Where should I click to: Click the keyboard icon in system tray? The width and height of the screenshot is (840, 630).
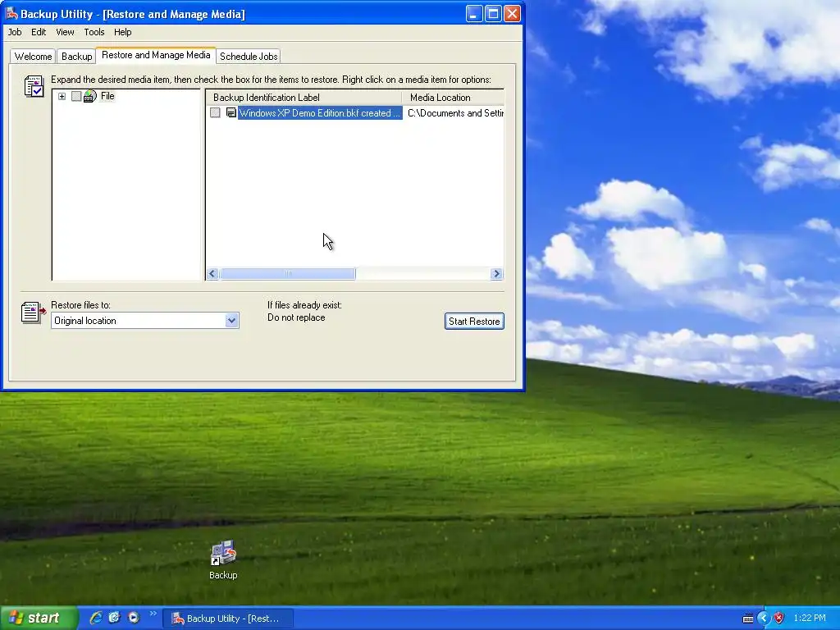pos(748,619)
